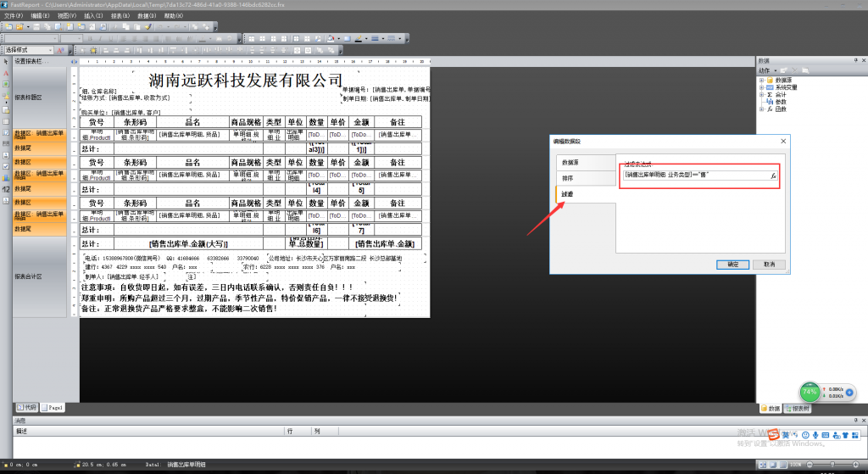The height and width of the screenshot is (474, 868).
Task: Open the 插入(I) menu
Action: 93,16
